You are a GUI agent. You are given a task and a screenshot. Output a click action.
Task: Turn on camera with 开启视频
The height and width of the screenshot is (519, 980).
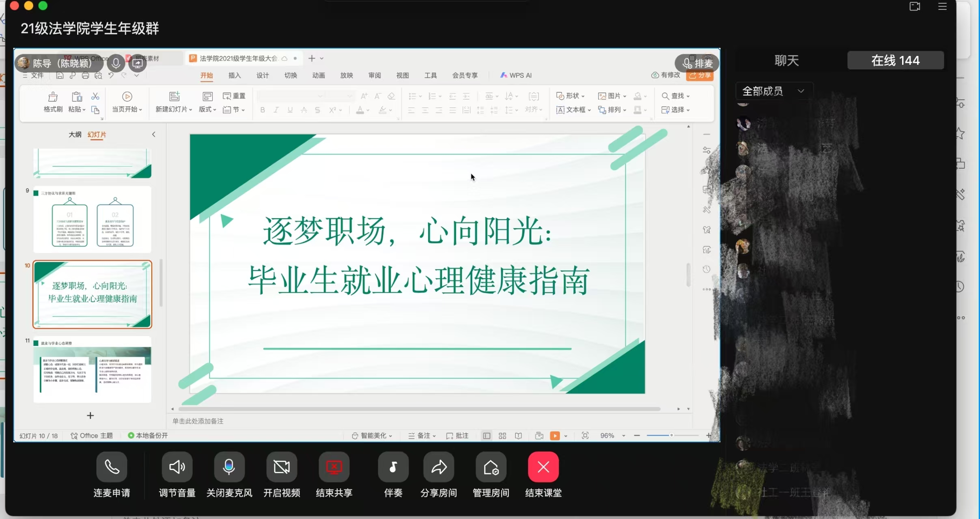[282, 467]
